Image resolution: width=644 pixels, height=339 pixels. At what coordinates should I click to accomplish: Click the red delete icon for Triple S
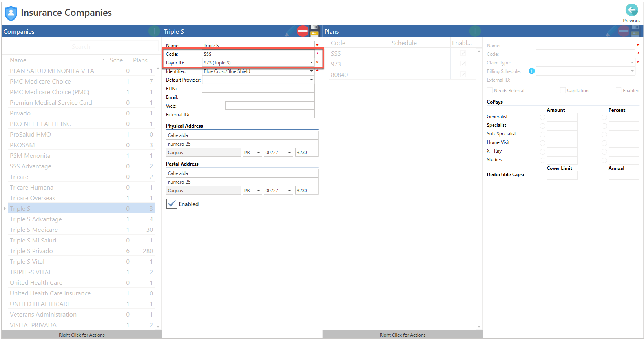pyautogui.click(x=303, y=31)
